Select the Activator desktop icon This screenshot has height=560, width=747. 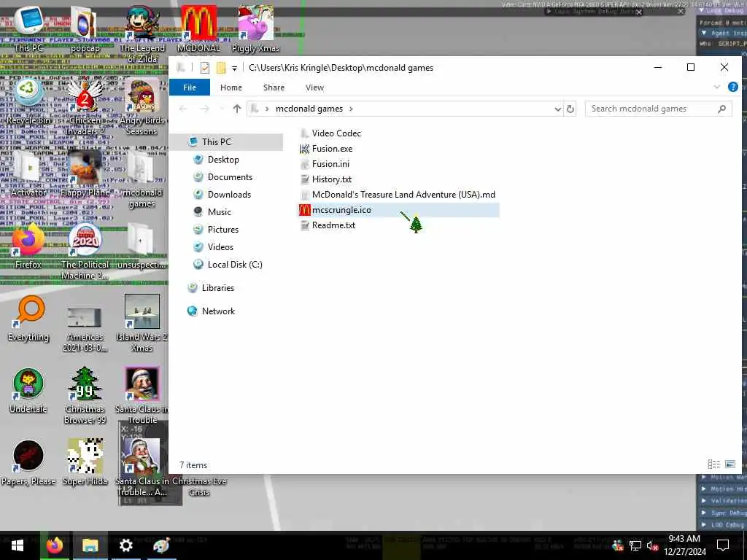[28, 174]
